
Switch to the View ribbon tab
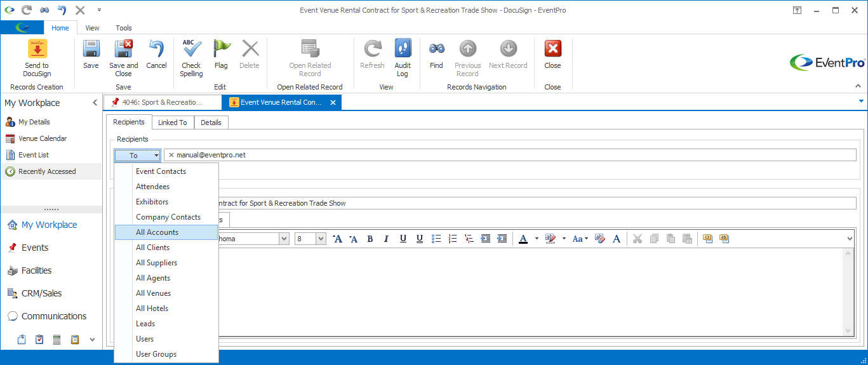click(x=93, y=28)
